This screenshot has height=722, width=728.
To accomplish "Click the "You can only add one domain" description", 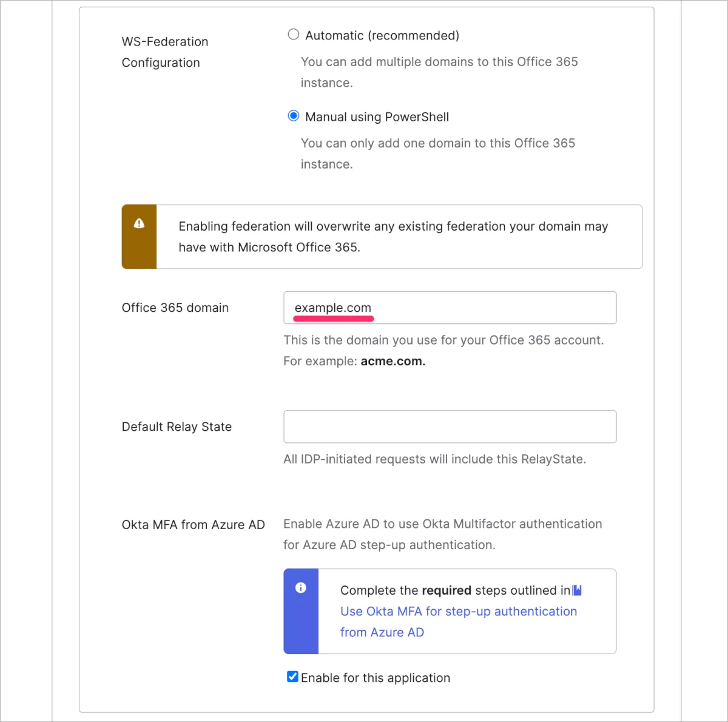I will pos(437,144).
